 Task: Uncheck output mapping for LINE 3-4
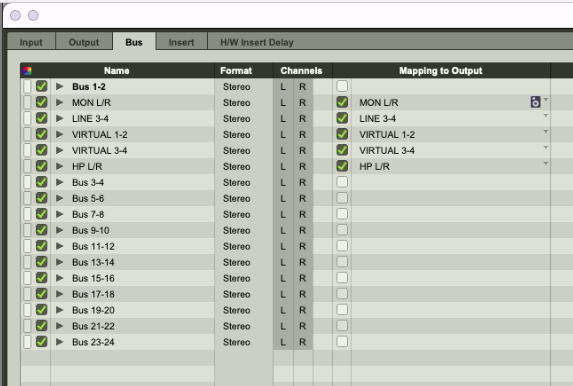click(342, 118)
